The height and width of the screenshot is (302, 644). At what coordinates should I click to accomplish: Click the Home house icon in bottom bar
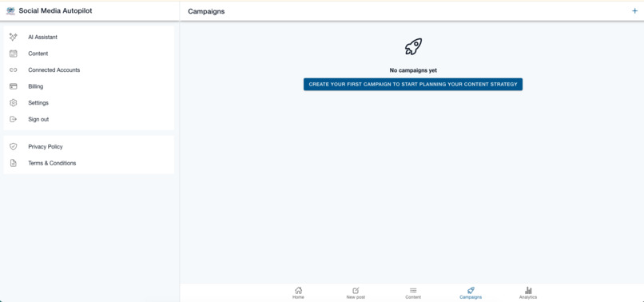point(299,290)
